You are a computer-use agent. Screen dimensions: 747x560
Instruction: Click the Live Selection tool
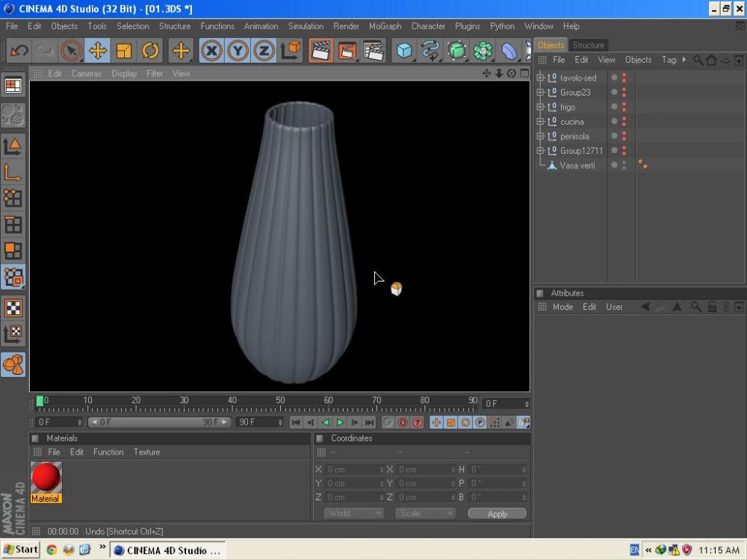point(71,51)
